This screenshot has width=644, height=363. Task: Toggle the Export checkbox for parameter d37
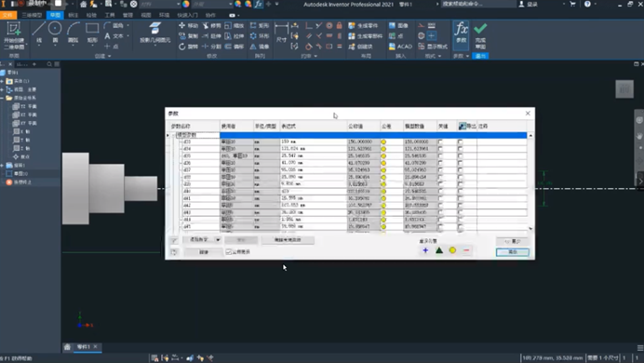click(x=460, y=170)
